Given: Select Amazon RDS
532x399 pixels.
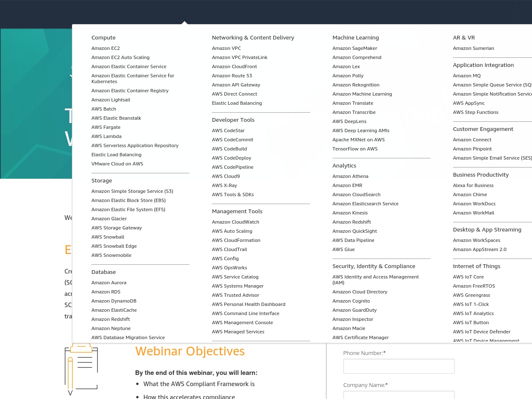Looking at the screenshot, I should (106, 292).
